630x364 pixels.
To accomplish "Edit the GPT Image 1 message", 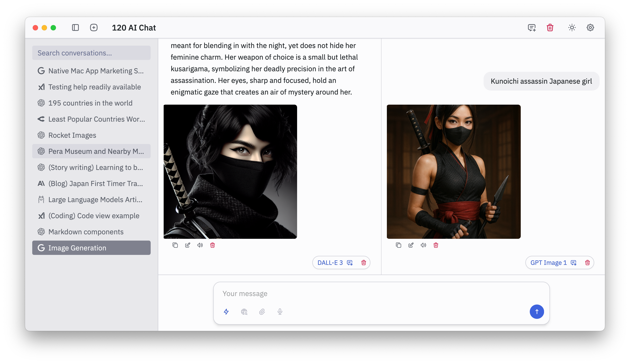I will pos(411,245).
